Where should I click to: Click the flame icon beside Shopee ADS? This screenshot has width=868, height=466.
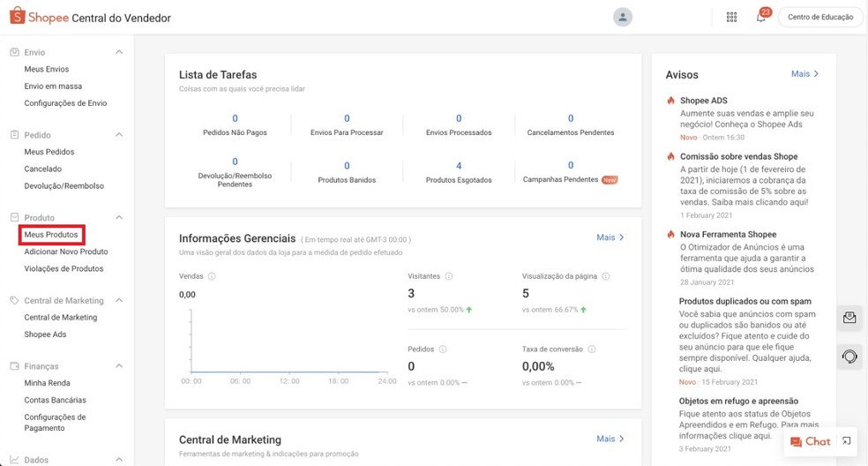671,101
